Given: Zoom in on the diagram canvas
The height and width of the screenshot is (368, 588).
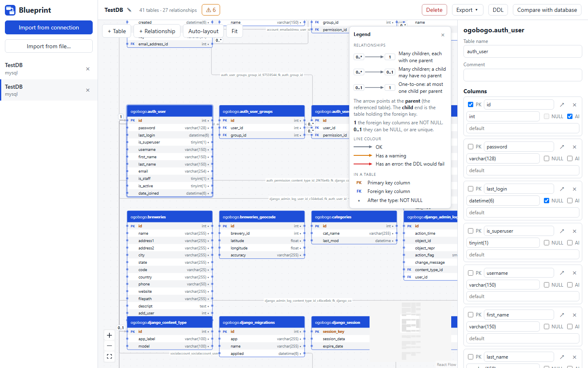Looking at the screenshot, I should click(109, 335).
